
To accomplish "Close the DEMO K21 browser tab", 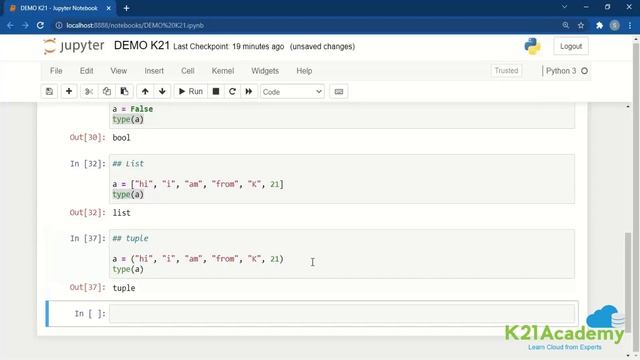I will point(109,8).
